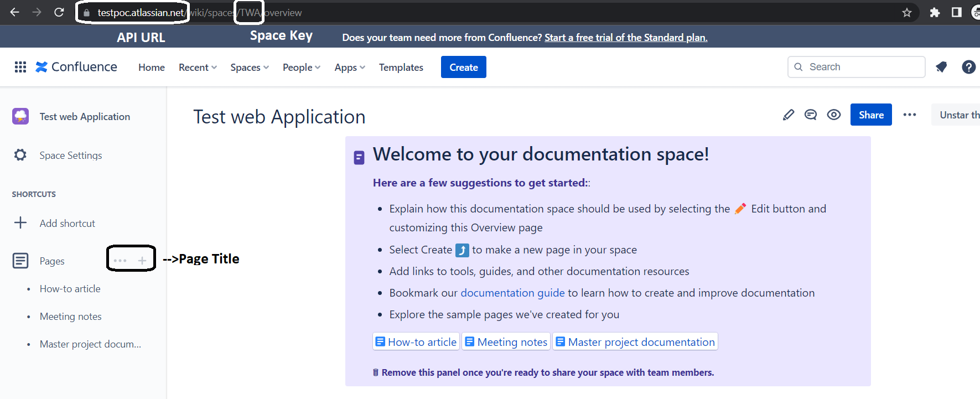Click the Test web Application page title

point(279,117)
